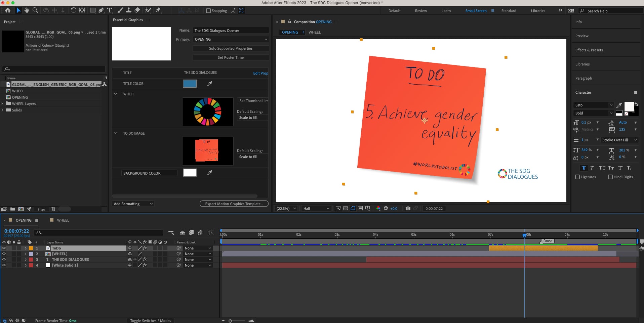Select the Hand tool
Screen dimensions: 644x323
click(x=27, y=10)
